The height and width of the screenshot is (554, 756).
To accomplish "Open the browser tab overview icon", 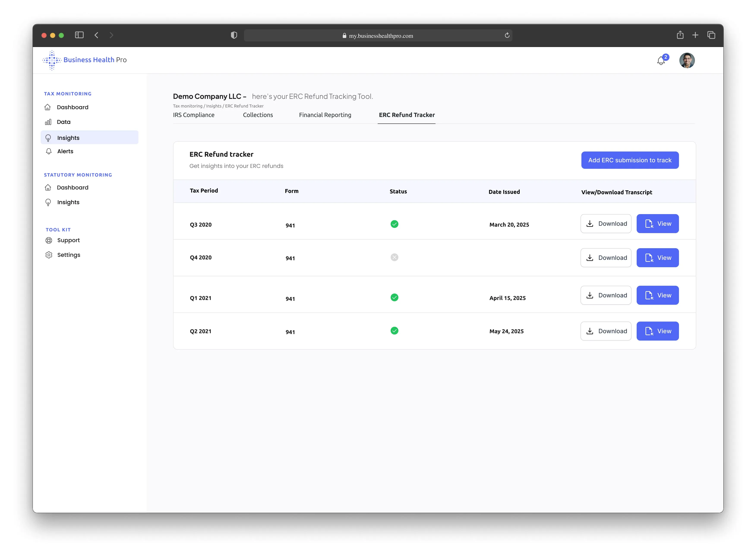I will click(x=711, y=35).
